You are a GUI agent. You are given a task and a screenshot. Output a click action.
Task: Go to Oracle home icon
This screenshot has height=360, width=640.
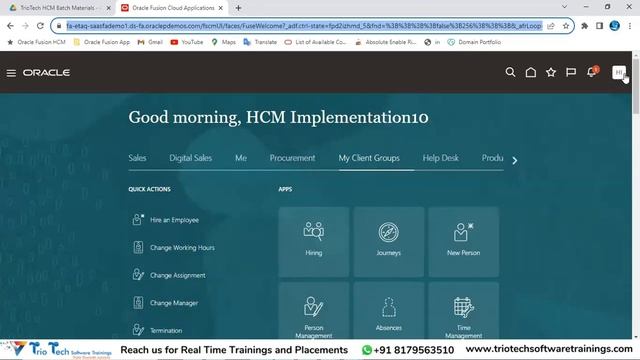tap(531, 72)
